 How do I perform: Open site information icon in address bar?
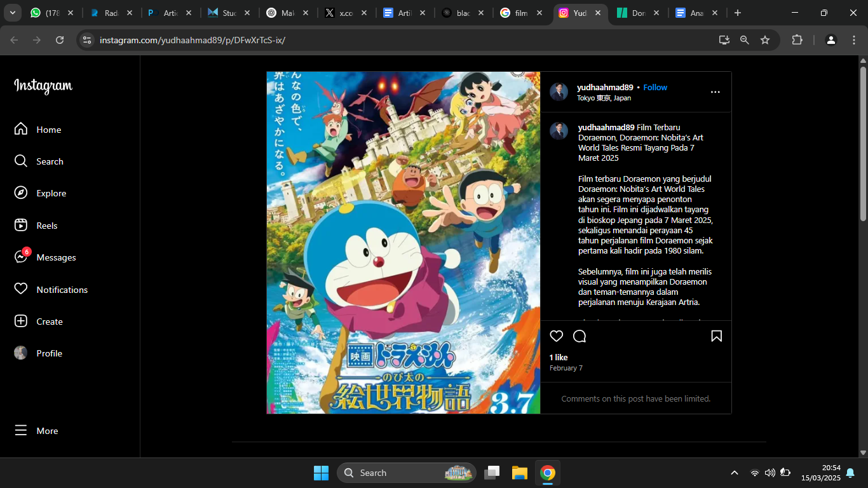coord(87,40)
